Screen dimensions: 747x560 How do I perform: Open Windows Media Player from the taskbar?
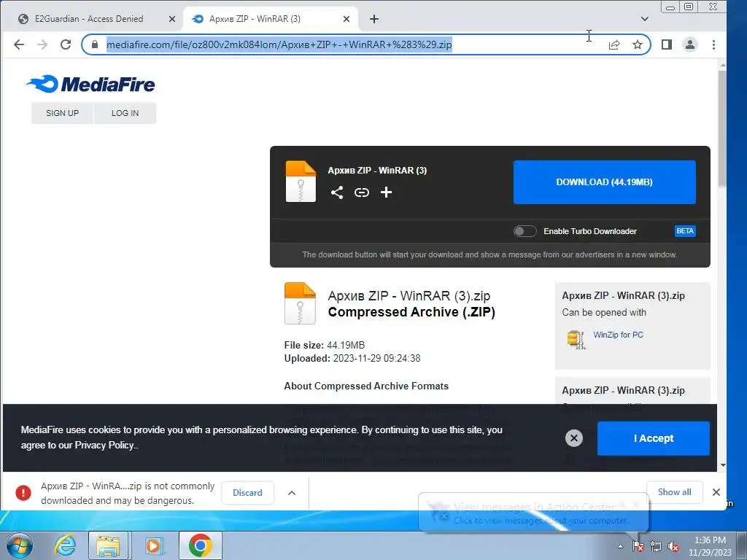(x=153, y=545)
